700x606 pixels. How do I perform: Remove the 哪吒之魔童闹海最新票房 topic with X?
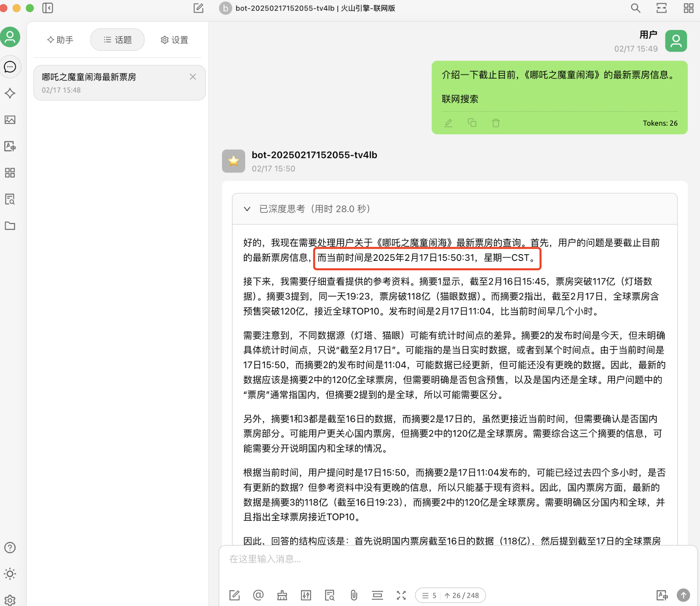point(193,77)
